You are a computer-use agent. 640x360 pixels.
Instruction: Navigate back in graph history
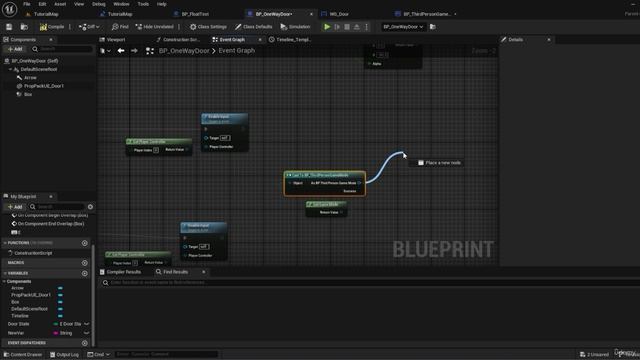point(121,51)
